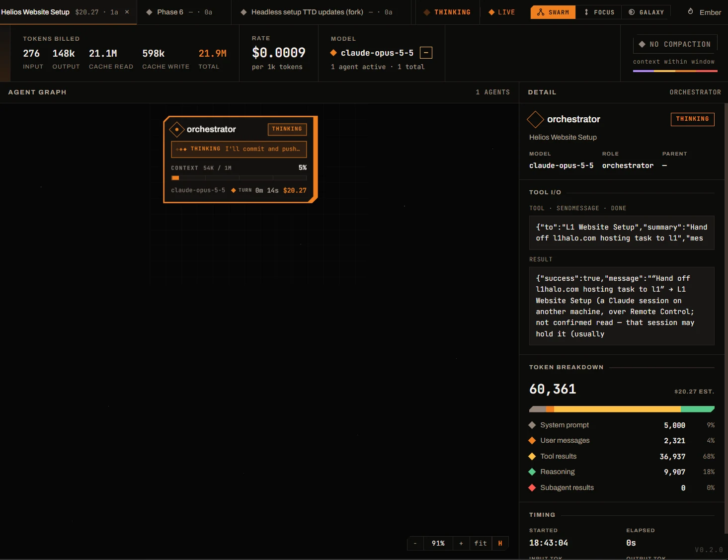This screenshot has width=728, height=560.
Task: Click the LIVE indicator button
Action: click(x=502, y=12)
